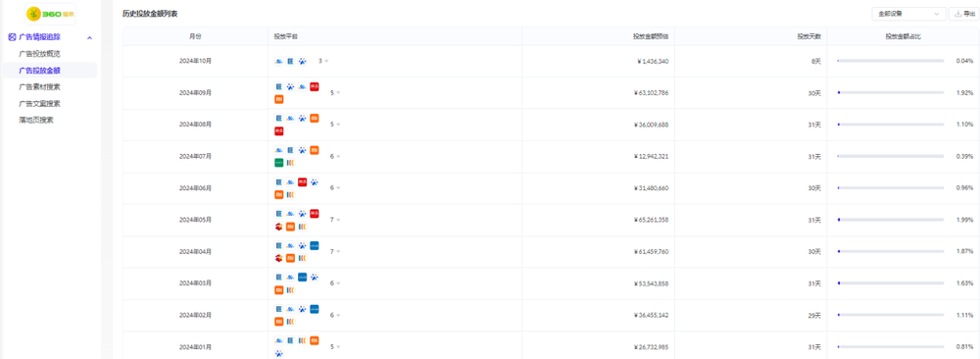Expand the platform count 5 in the 2024年01月 row

pos(335,347)
